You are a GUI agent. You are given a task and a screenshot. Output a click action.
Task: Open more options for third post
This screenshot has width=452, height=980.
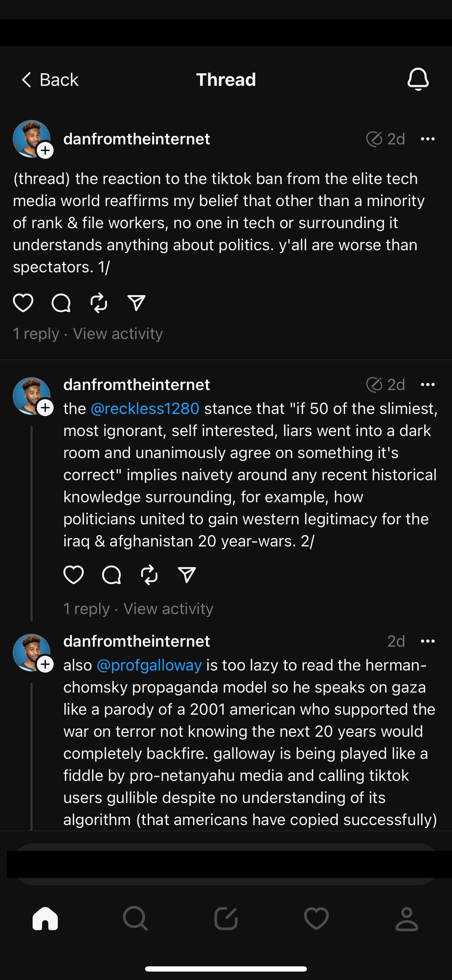click(428, 641)
